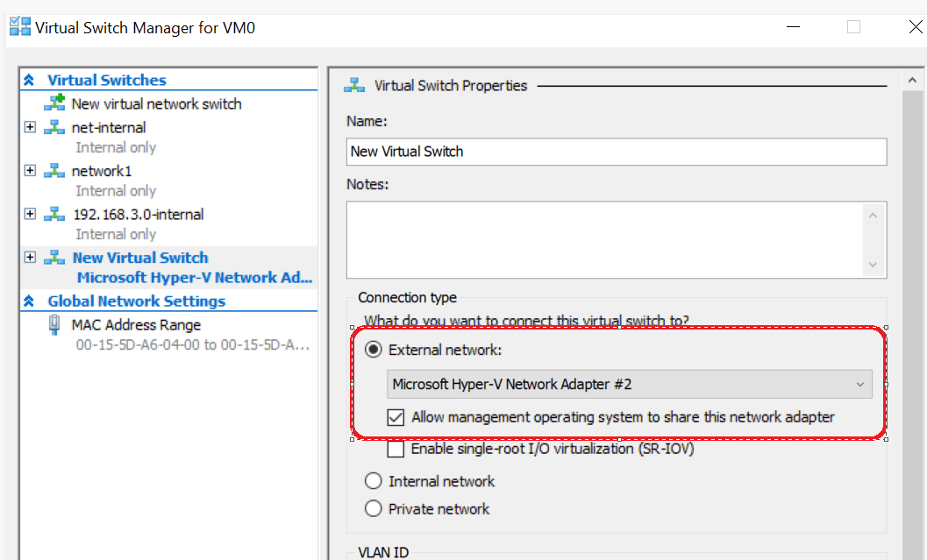Click inside the Notes text area
The height and width of the screenshot is (560, 927).
point(604,240)
